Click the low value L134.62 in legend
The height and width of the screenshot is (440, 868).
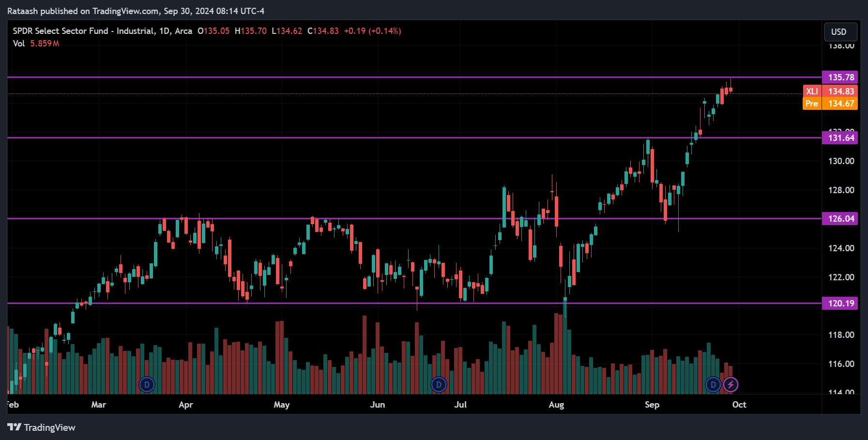coord(287,31)
